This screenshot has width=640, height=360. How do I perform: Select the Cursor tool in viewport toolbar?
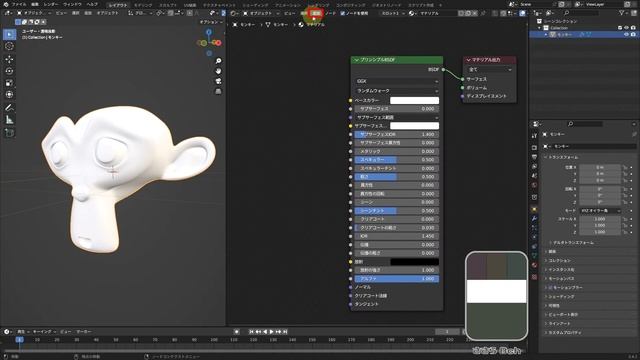click(x=9, y=46)
